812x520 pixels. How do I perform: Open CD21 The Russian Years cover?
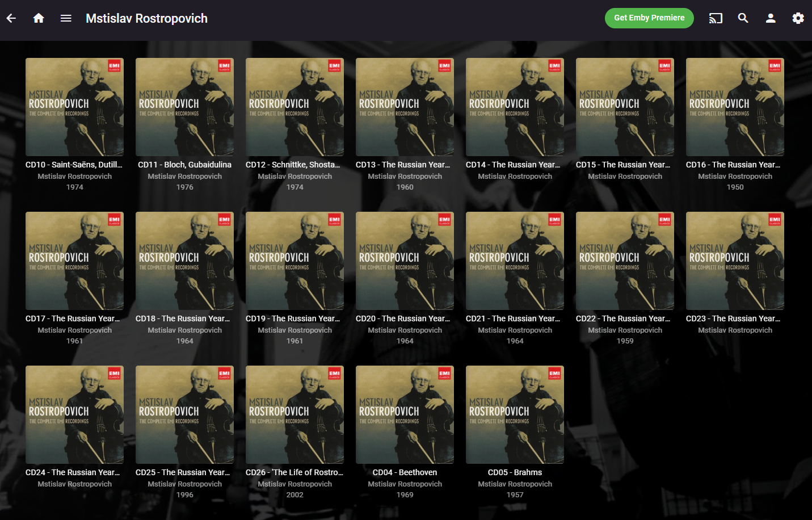(x=515, y=261)
